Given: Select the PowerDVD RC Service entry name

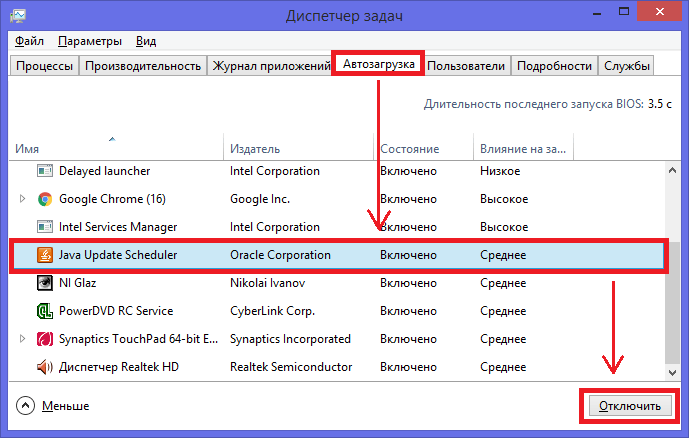Looking at the screenshot, I should [x=116, y=311].
